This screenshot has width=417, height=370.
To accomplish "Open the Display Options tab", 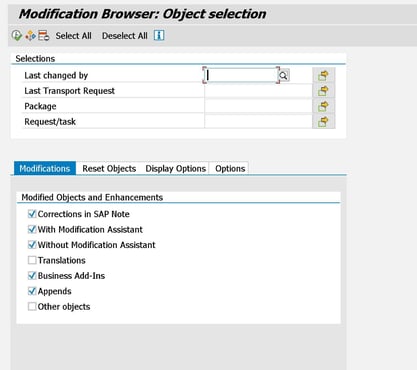I will click(x=175, y=168).
